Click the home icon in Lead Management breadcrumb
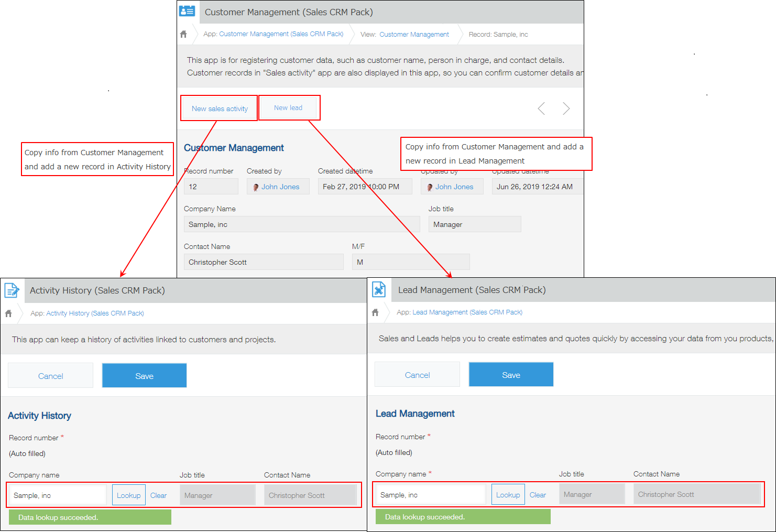Viewport: 776px width, 532px height. (375, 312)
